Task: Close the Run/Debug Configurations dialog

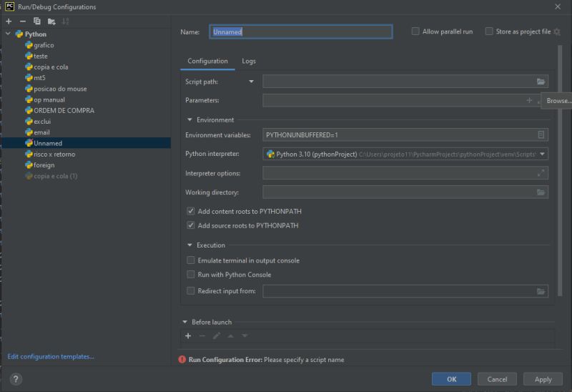Action: point(558,6)
